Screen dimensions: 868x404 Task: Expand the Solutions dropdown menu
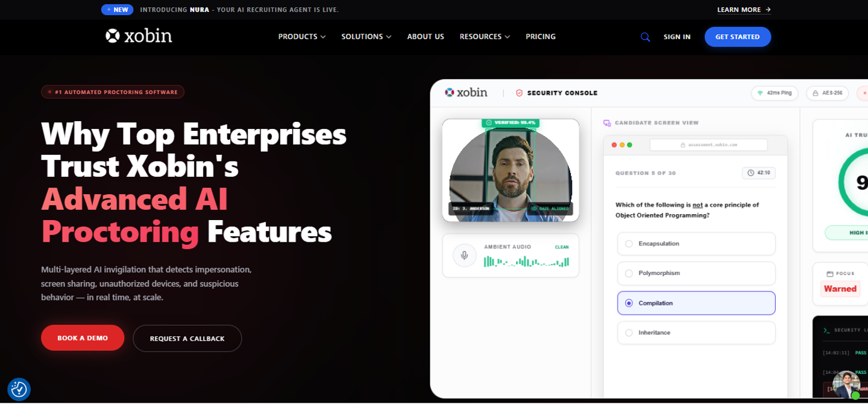coord(366,37)
